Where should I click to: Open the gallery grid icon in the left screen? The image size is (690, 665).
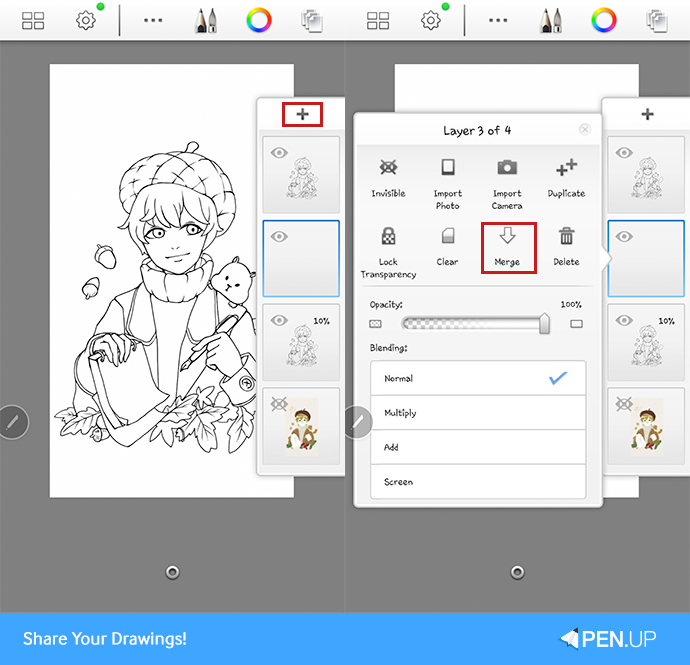pos(33,20)
